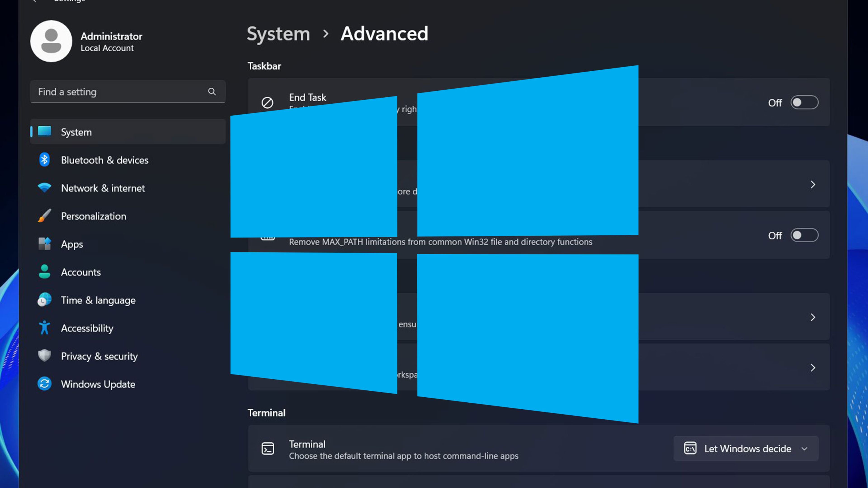Click the Choose the default terminal app description
The height and width of the screenshot is (488, 868).
404,456
